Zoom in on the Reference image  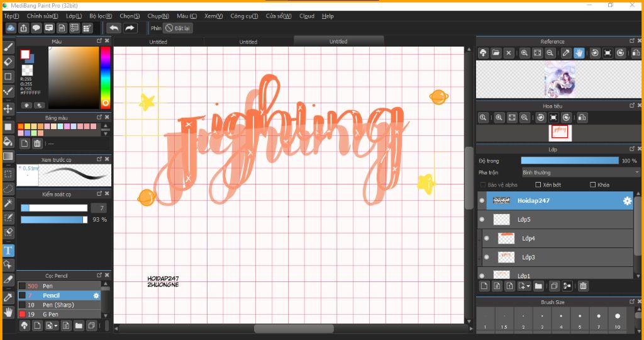[x=525, y=53]
